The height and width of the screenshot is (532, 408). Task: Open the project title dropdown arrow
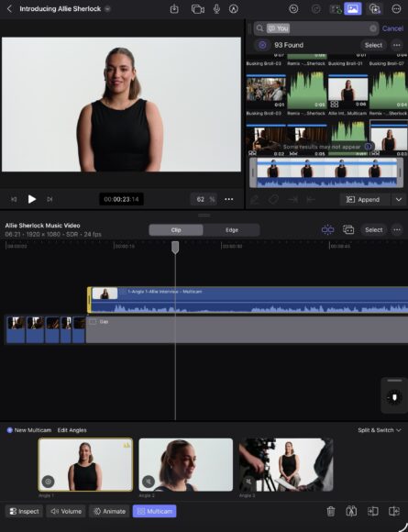[x=107, y=9]
